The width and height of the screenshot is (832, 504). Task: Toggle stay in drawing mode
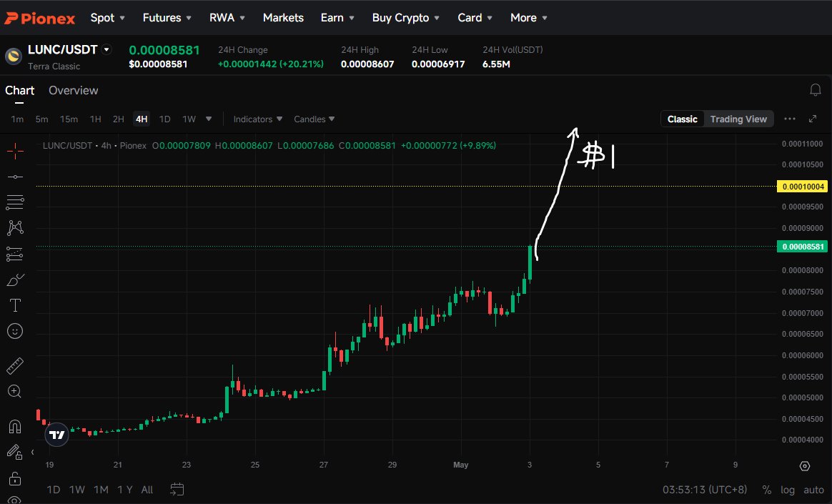(x=15, y=452)
